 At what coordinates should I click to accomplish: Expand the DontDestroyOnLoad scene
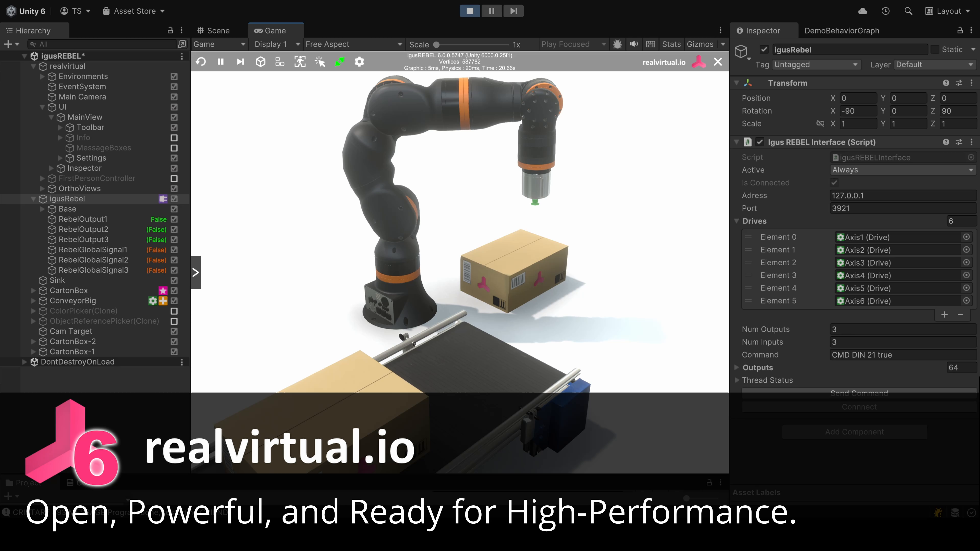pos(25,362)
